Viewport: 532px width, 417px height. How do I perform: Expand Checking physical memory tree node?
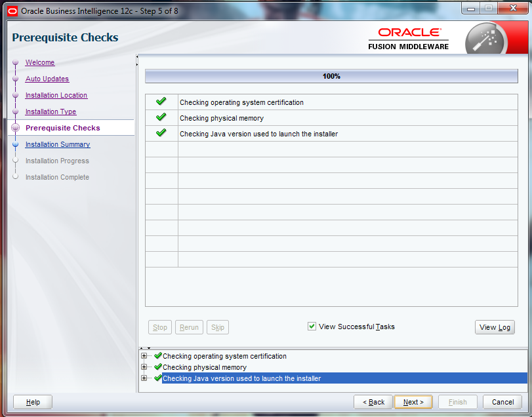tap(144, 367)
